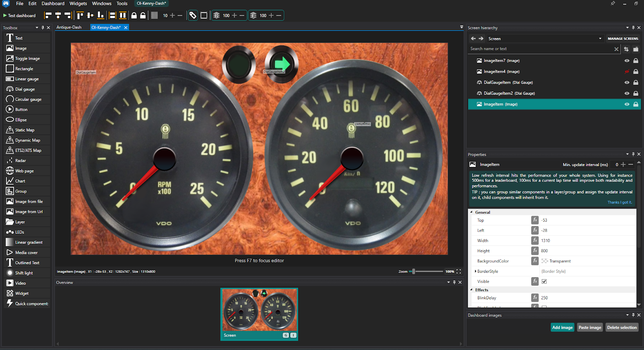
Task: Align selection to horizontal centers
Action: [58, 16]
